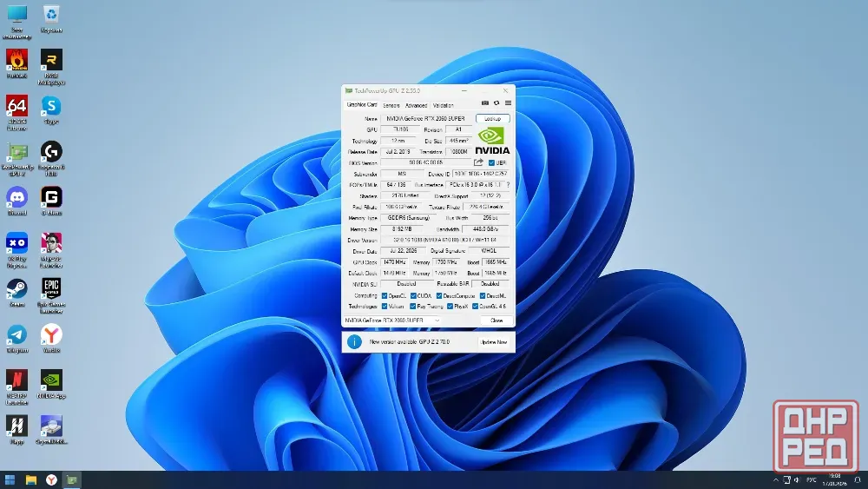Open the FurMark desktop shortcut

click(x=17, y=63)
